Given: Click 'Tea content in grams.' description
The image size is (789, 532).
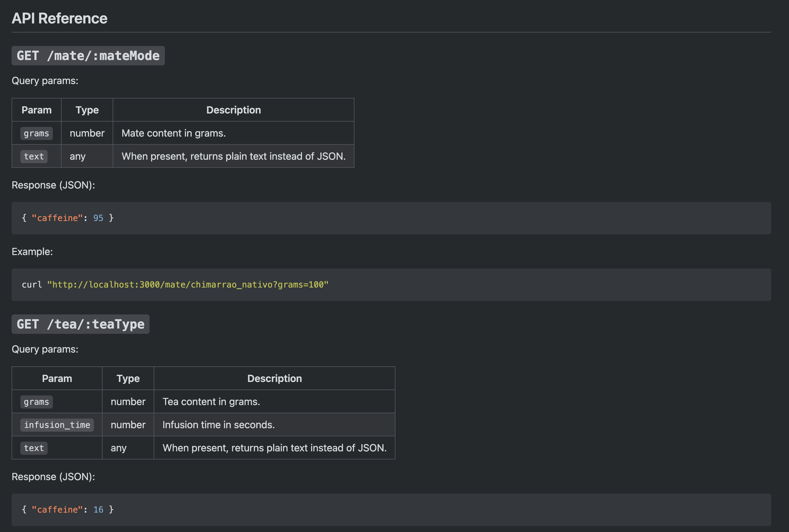Looking at the screenshot, I should pyautogui.click(x=211, y=402).
